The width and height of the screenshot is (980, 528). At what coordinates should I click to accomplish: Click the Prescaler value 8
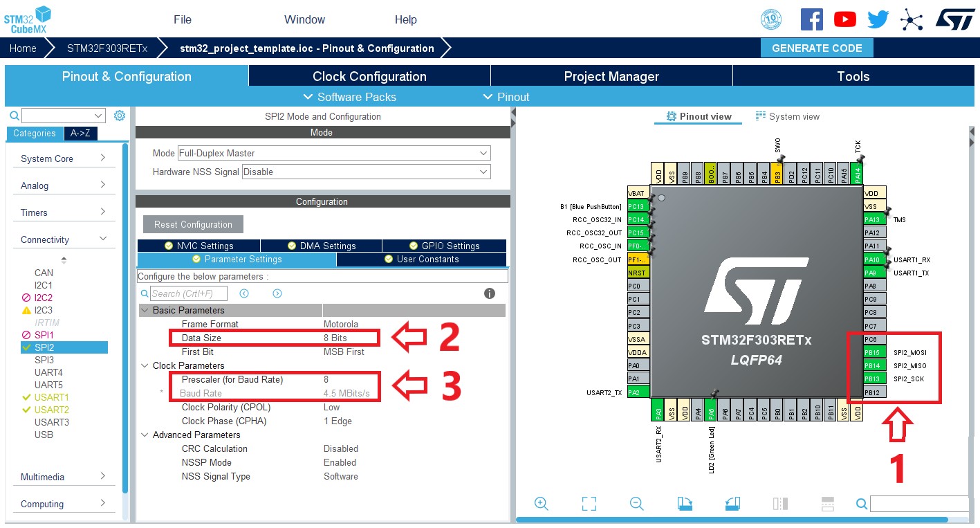click(326, 379)
